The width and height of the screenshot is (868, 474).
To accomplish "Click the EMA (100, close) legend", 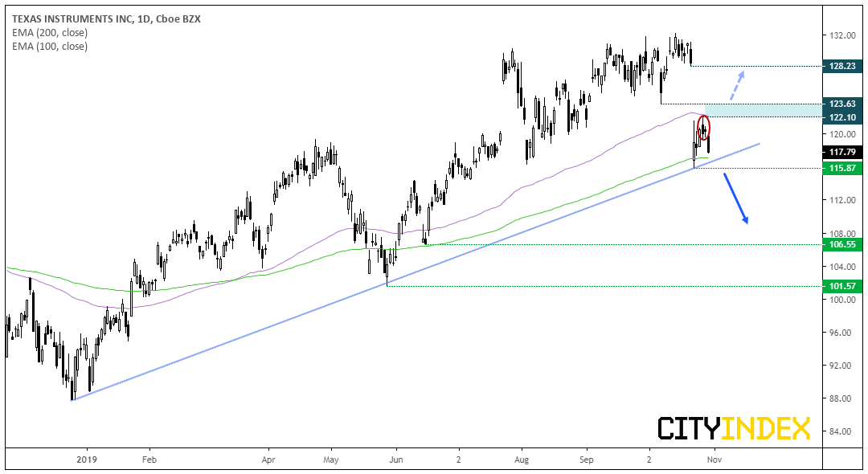I will [x=50, y=47].
